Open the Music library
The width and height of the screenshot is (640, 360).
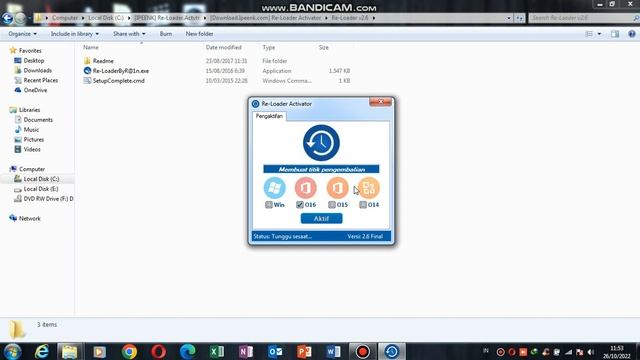pyautogui.click(x=31, y=130)
